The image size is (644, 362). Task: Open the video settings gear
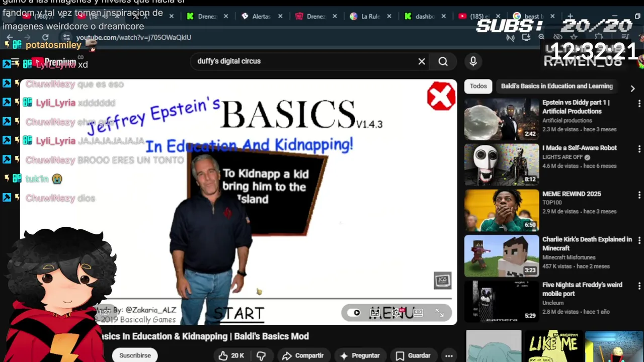pos(397,313)
